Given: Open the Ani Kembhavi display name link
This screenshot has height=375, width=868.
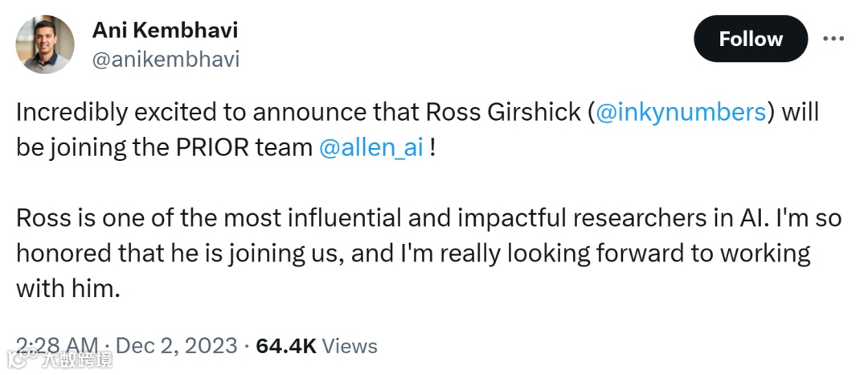Looking at the screenshot, I should point(165,30).
